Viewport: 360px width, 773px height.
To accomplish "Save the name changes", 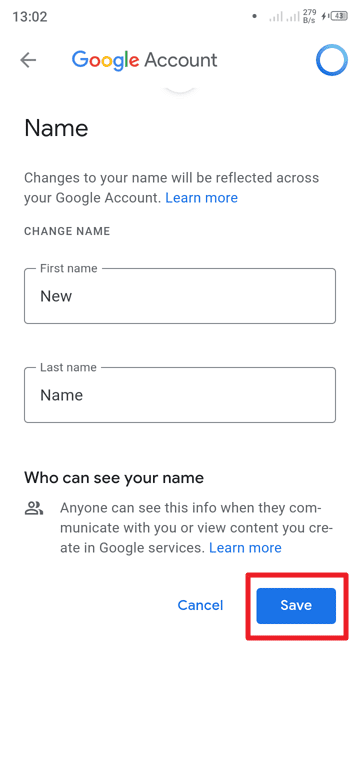I will click(x=296, y=605).
